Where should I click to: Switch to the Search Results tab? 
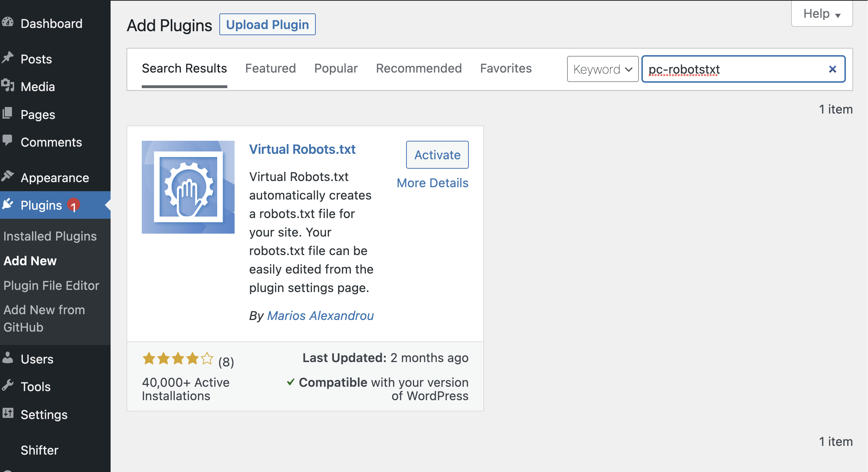pyautogui.click(x=184, y=69)
